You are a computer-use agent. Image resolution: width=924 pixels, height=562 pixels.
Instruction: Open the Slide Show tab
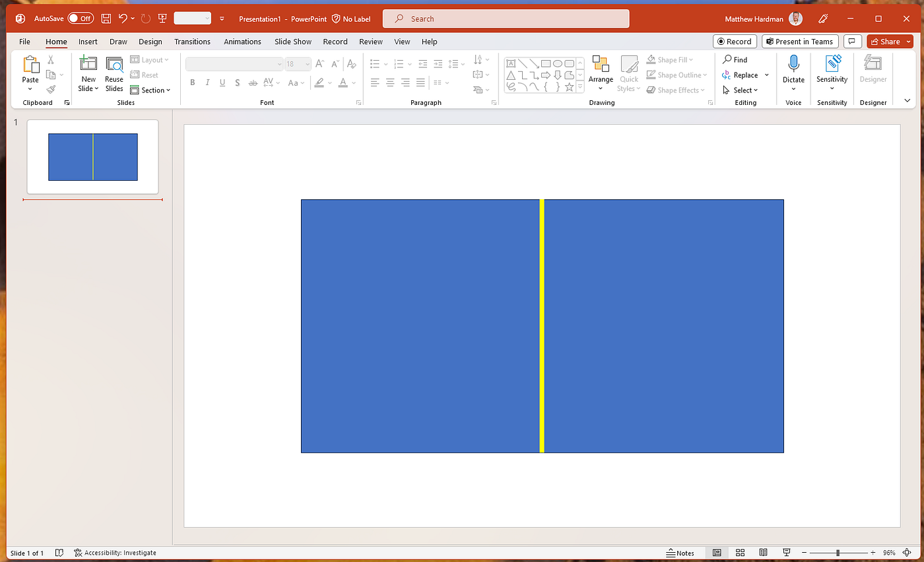[292, 42]
